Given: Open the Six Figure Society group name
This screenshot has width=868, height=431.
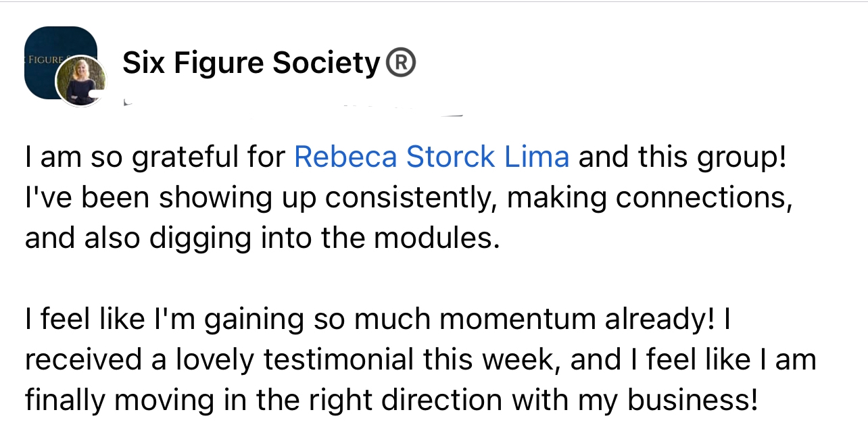Looking at the screenshot, I should click(x=251, y=64).
